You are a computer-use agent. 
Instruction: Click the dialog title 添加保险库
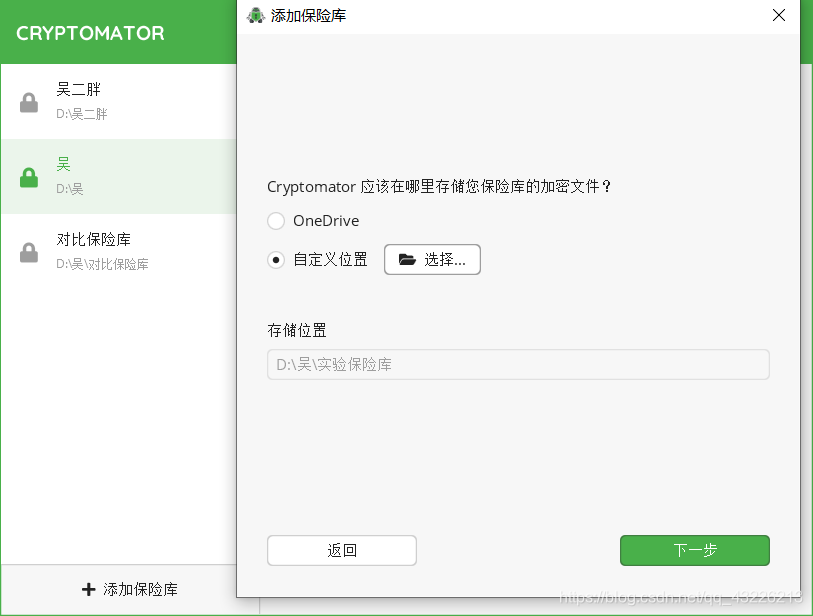point(309,16)
